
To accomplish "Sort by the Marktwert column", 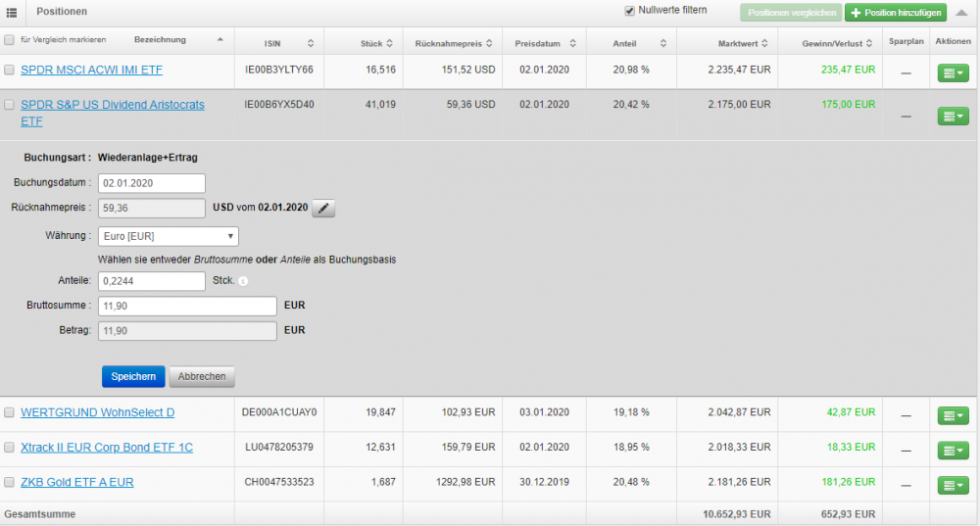I will click(764, 43).
